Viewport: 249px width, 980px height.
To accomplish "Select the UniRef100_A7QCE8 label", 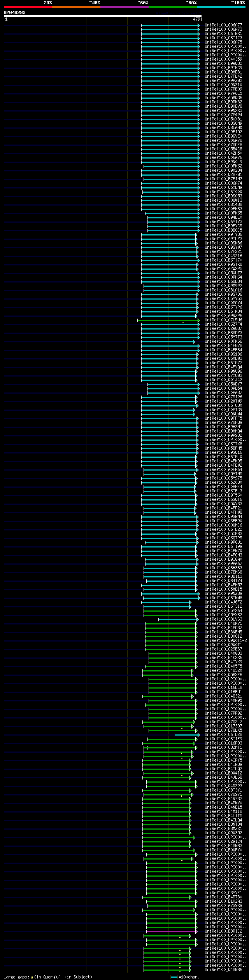I will pos(223,145).
